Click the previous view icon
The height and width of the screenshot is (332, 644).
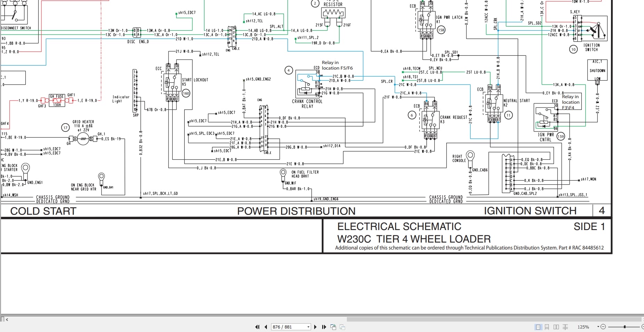pyautogui.click(x=333, y=327)
